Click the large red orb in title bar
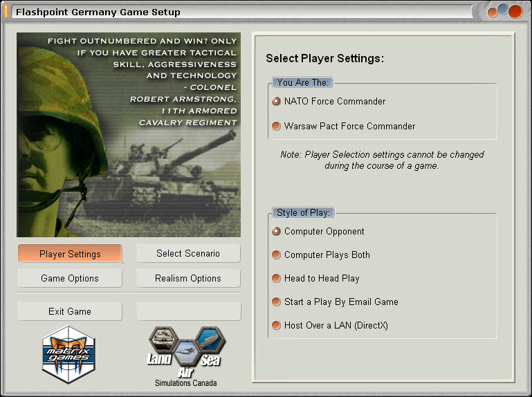This screenshot has height=397, width=532. click(x=515, y=12)
